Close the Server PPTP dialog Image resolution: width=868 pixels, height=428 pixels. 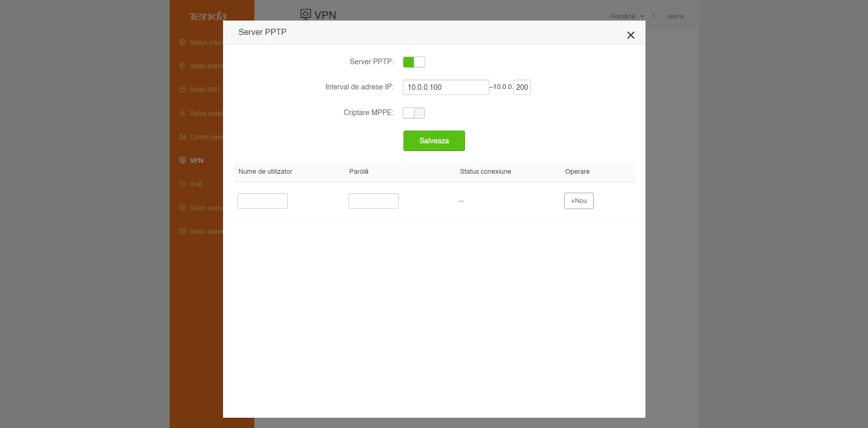click(x=631, y=35)
